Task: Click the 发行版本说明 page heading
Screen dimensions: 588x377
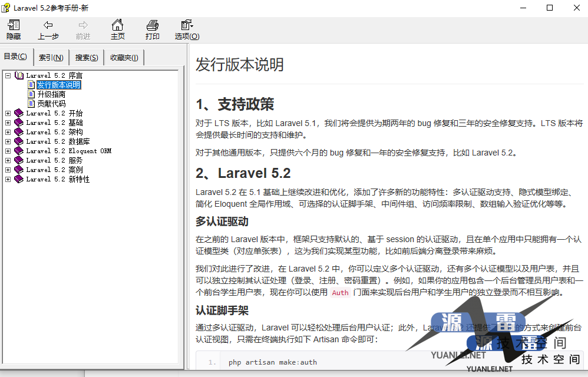Action: (x=240, y=64)
